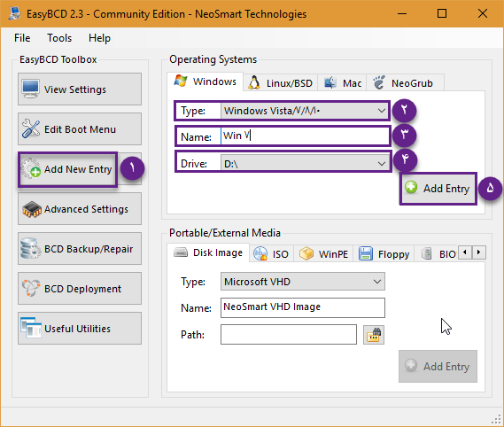Click BCD Deployment icon
This screenshot has height=427, width=504.
tap(31, 288)
